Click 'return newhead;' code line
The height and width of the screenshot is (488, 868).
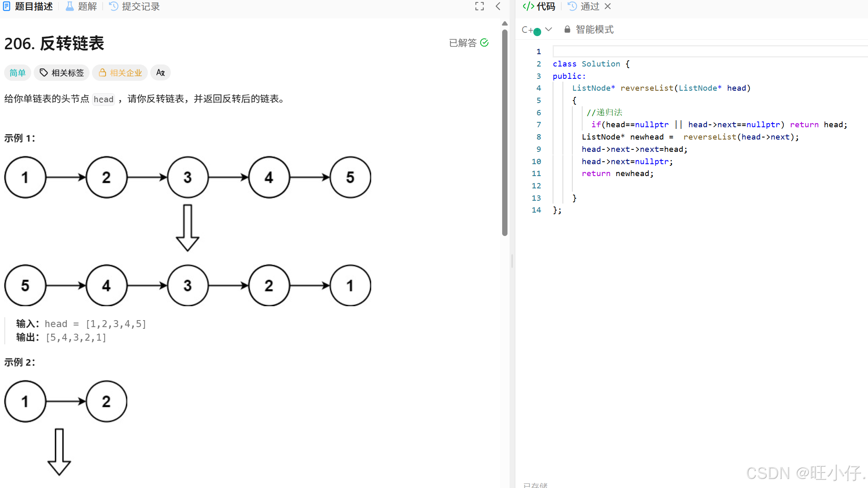coord(618,174)
